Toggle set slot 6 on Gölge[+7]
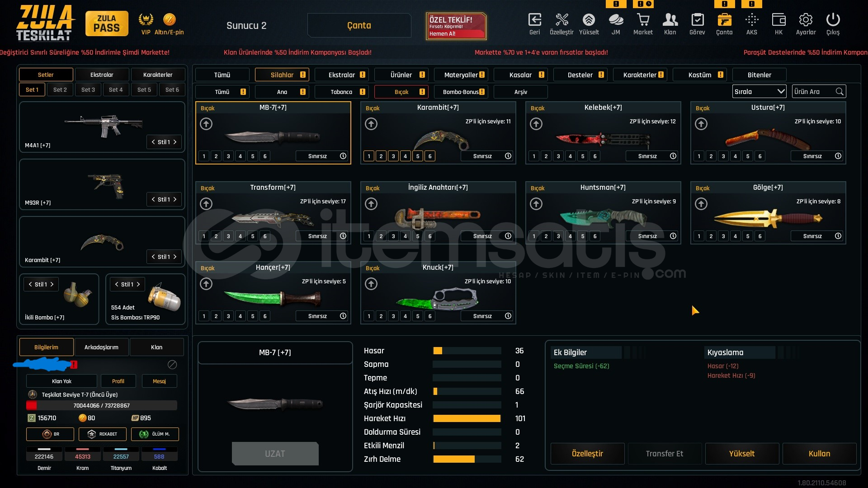 760,236
